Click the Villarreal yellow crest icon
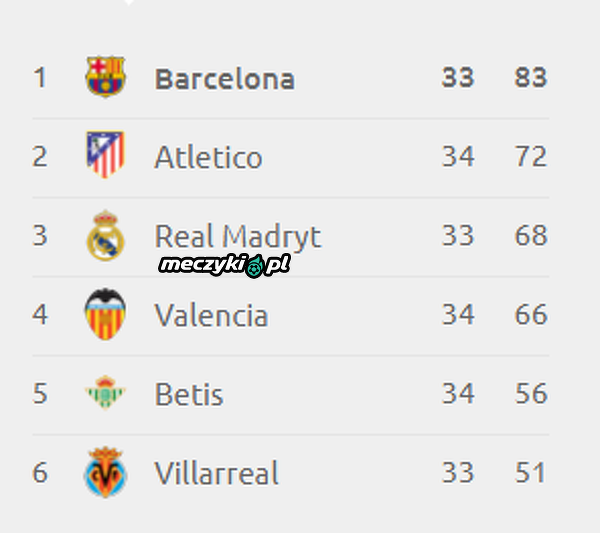The height and width of the screenshot is (533, 600). pyautogui.click(x=105, y=472)
